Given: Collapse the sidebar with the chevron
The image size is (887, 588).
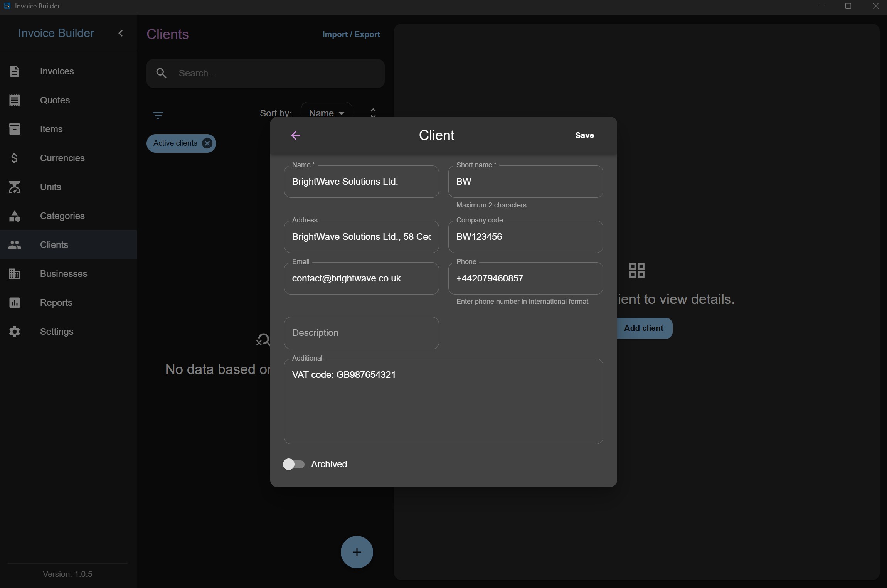Looking at the screenshot, I should pos(121,33).
